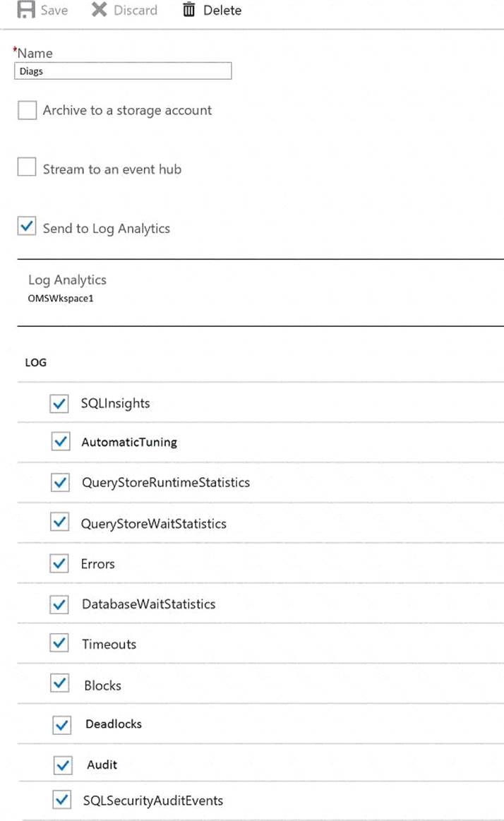
Task: Disable Deadlocks logging checkbox
Action: tap(62, 724)
